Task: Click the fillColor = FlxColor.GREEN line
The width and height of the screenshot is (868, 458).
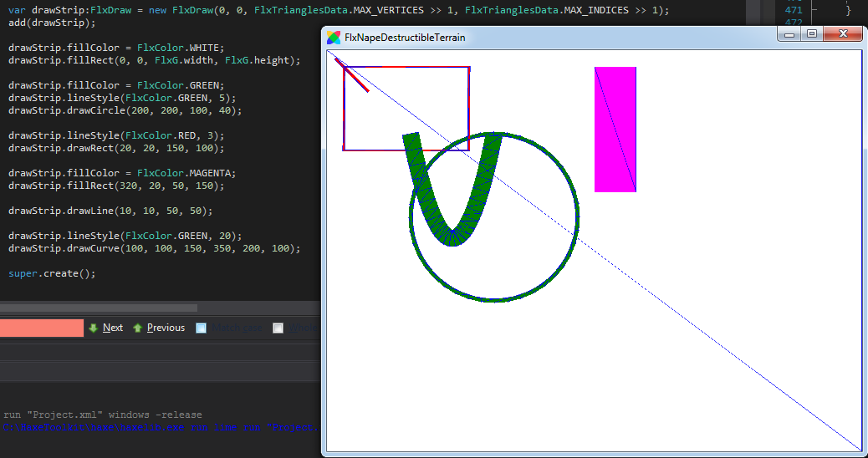Action: point(116,85)
